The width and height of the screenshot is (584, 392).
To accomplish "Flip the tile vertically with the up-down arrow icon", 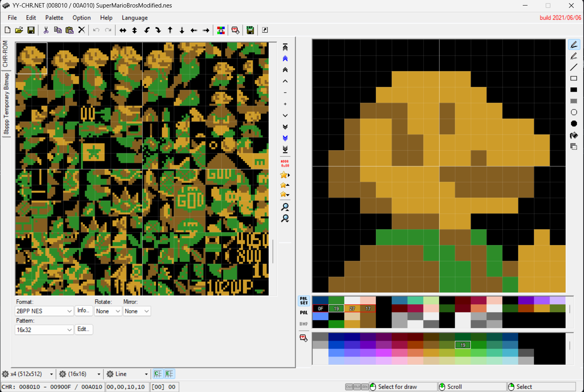I will coord(135,30).
